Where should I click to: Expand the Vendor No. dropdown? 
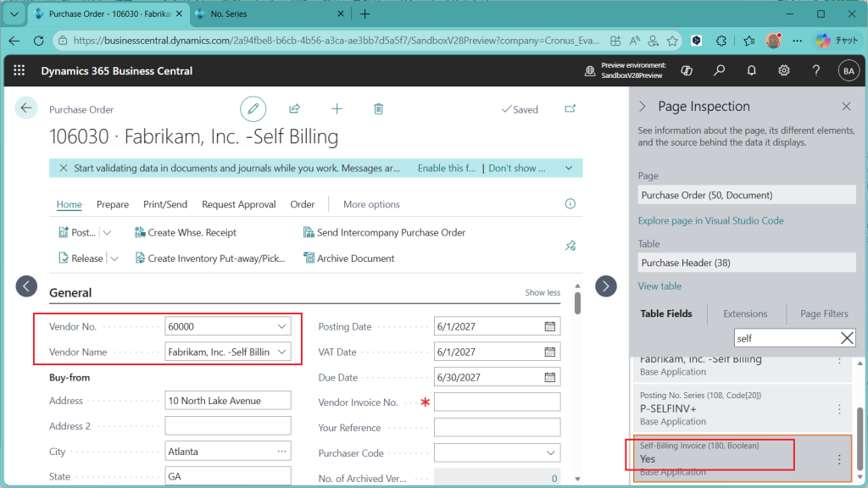281,326
